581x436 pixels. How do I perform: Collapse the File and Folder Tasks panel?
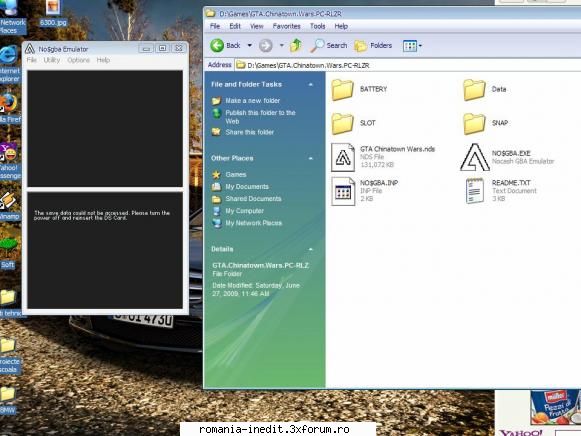(x=311, y=85)
